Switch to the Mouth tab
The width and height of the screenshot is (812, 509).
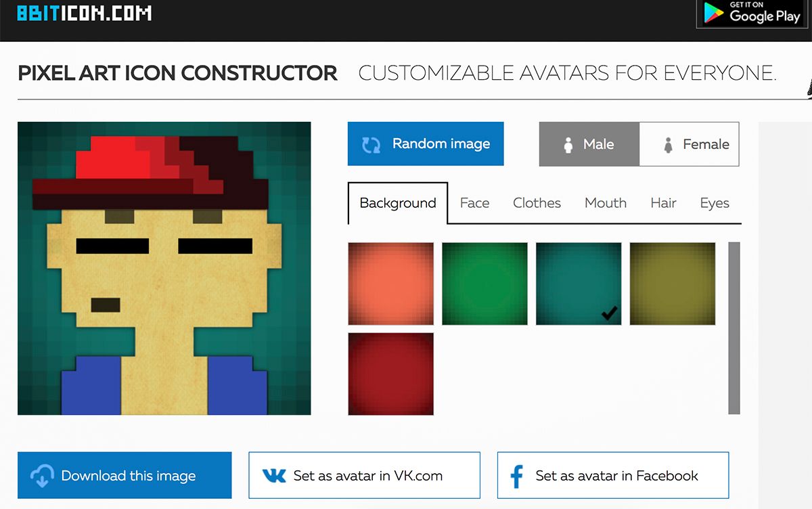click(605, 203)
